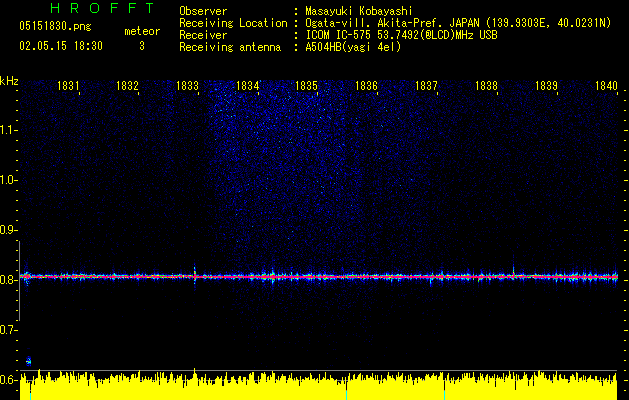629x400 pixels.
Task: Click the 0.7 kHz axis label
Action: pyautogui.click(x=8, y=330)
